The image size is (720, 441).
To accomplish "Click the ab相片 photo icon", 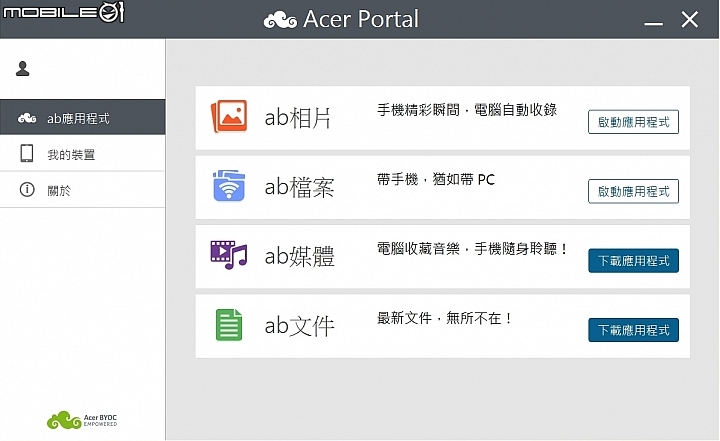I will (x=229, y=116).
